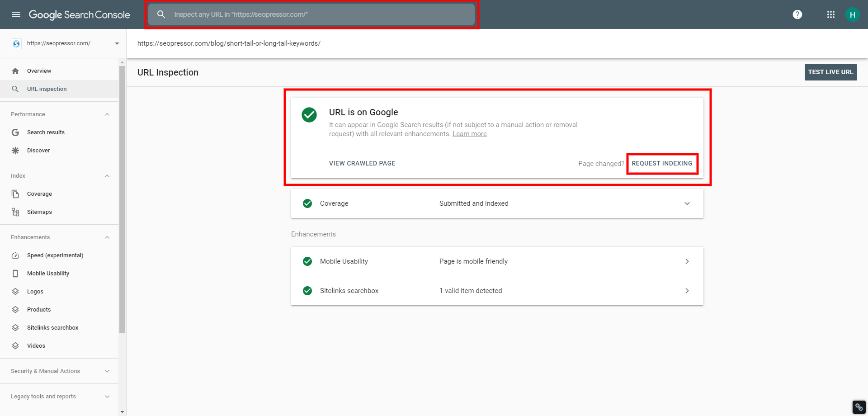Click the Discover asterisk icon
The width and height of the screenshot is (868, 416).
[15, 151]
